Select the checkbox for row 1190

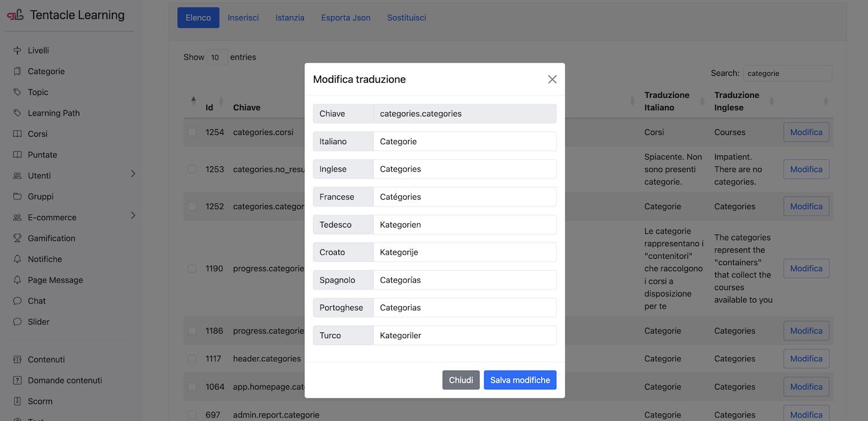(x=192, y=269)
